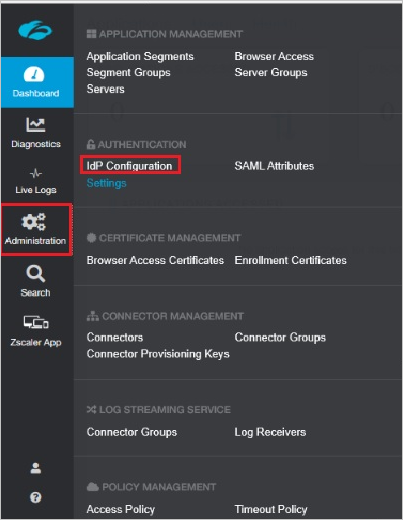This screenshot has height=520, width=403.
Task: Open Access Policy
Action: [x=121, y=509]
